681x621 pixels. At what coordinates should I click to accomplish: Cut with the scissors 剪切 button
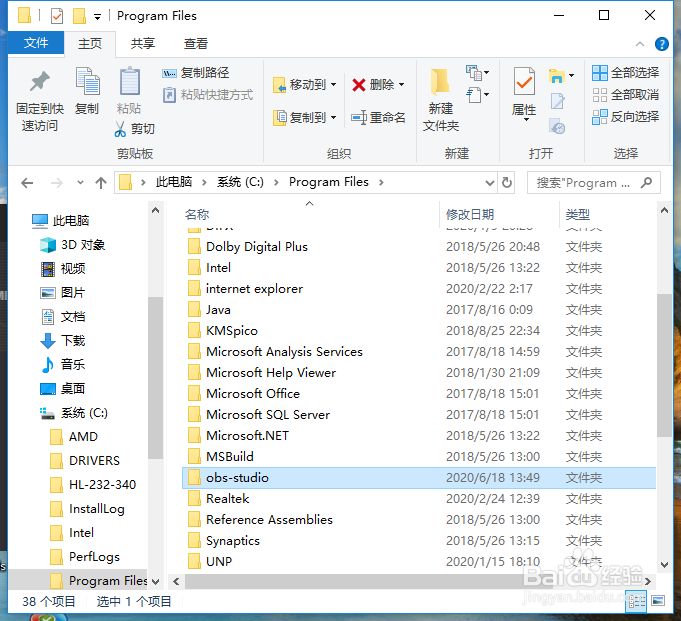pos(135,129)
